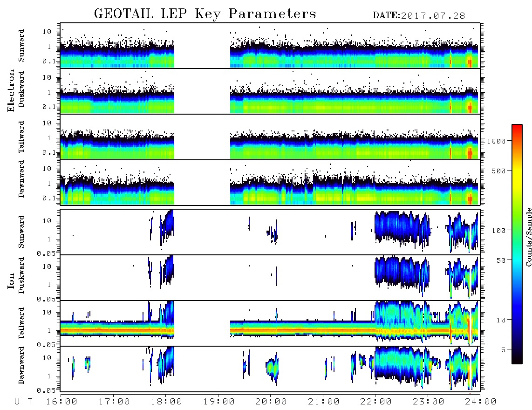Click the Electron Sunward spectrogram panel
This screenshot has height=410, width=532.
click(270, 46)
